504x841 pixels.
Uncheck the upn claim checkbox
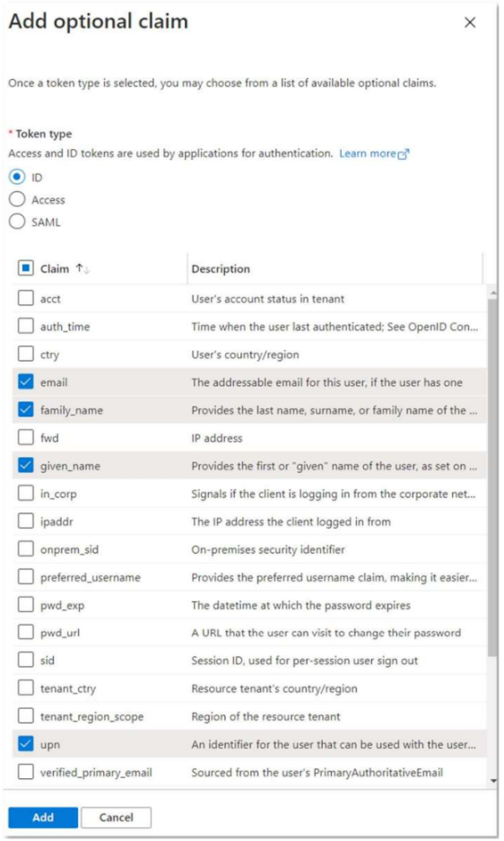[26, 744]
